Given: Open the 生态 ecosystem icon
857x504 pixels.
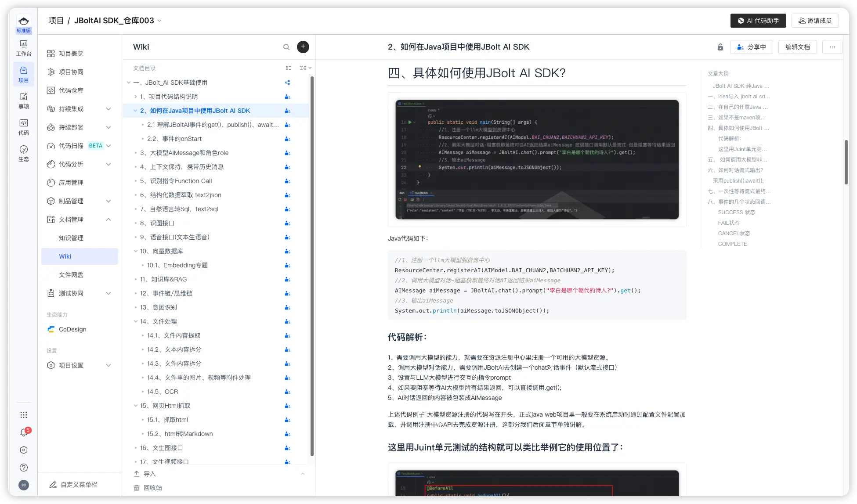Looking at the screenshot, I should (x=24, y=154).
